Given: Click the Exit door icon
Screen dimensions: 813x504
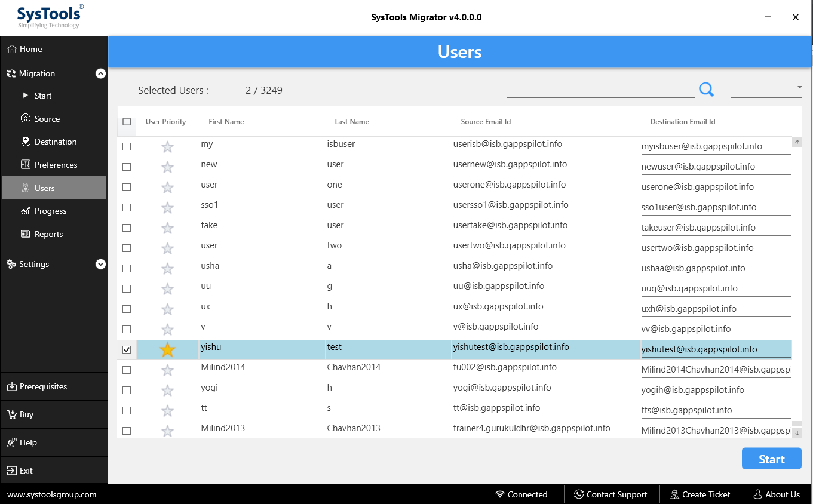Looking at the screenshot, I should coord(11,471).
